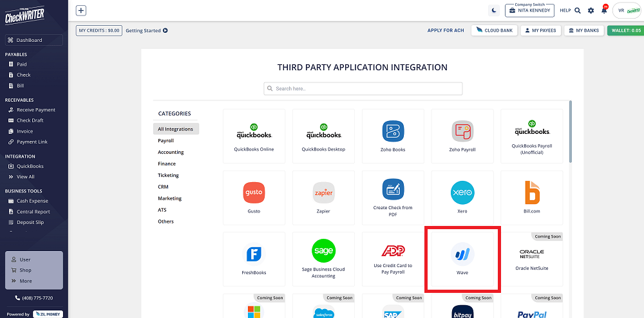
Task: Open Zoho Payroll integration card
Action: (462, 136)
